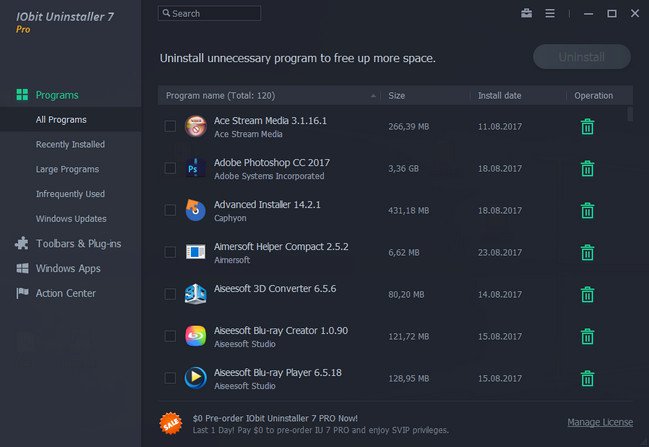Click the trash icon for Aiseesoft Blu-ray Player
Image resolution: width=649 pixels, height=447 pixels.
(587, 378)
